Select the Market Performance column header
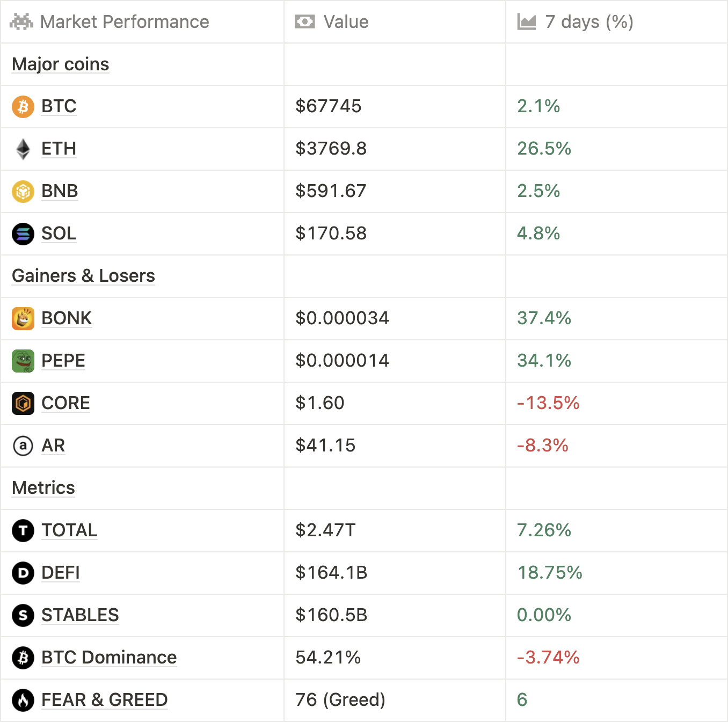728x722 pixels. coord(125,22)
